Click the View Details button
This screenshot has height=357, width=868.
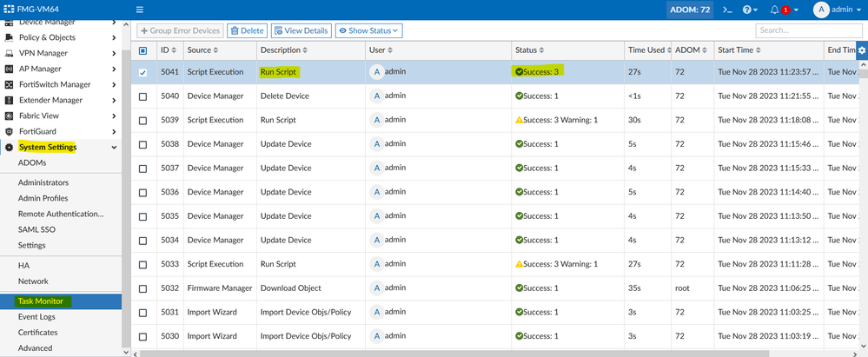click(x=301, y=30)
